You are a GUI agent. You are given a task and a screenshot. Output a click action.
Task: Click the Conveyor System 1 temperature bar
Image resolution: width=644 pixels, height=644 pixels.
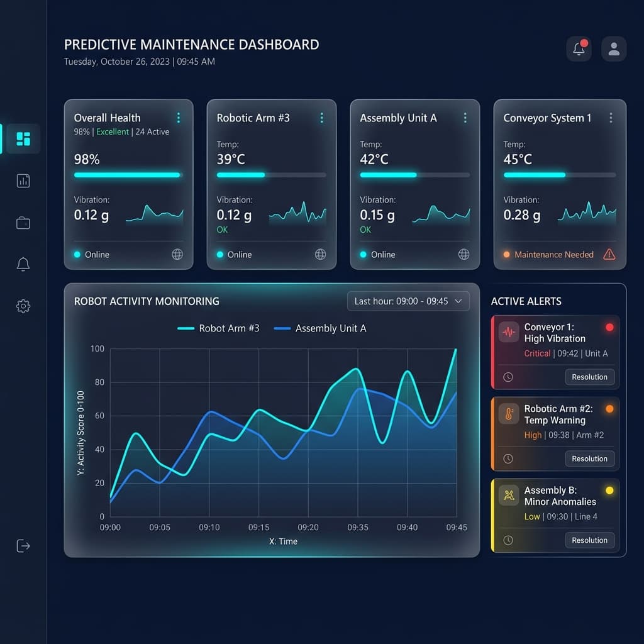coord(560,175)
